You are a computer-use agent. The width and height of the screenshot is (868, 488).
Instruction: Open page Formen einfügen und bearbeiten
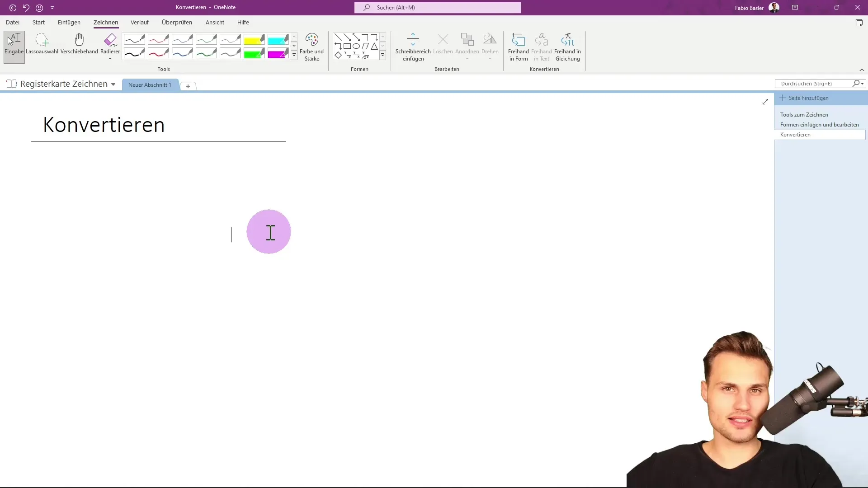[x=819, y=125]
